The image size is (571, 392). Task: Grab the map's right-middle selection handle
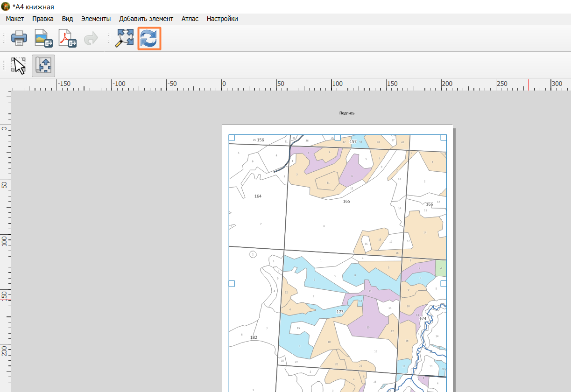pyautogui.click(x=444, y=283)
